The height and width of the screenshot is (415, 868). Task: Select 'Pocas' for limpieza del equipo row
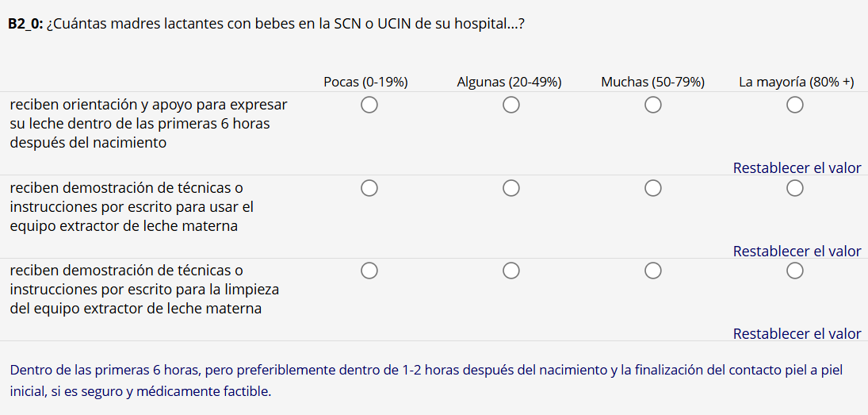pos(369,271)
